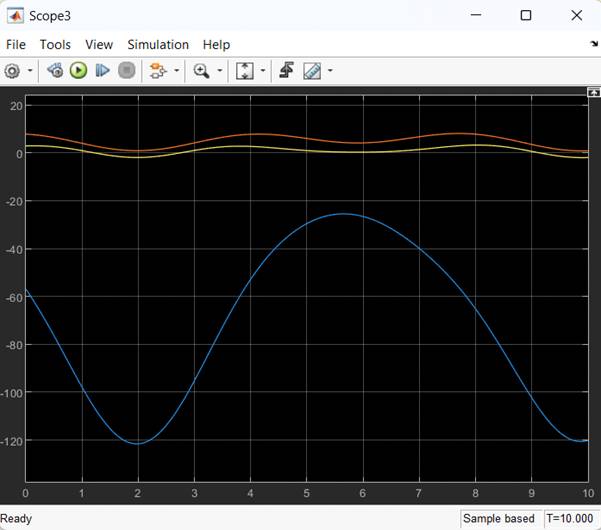Open the scope Configuration Properties gear icon

coord(13,71)
